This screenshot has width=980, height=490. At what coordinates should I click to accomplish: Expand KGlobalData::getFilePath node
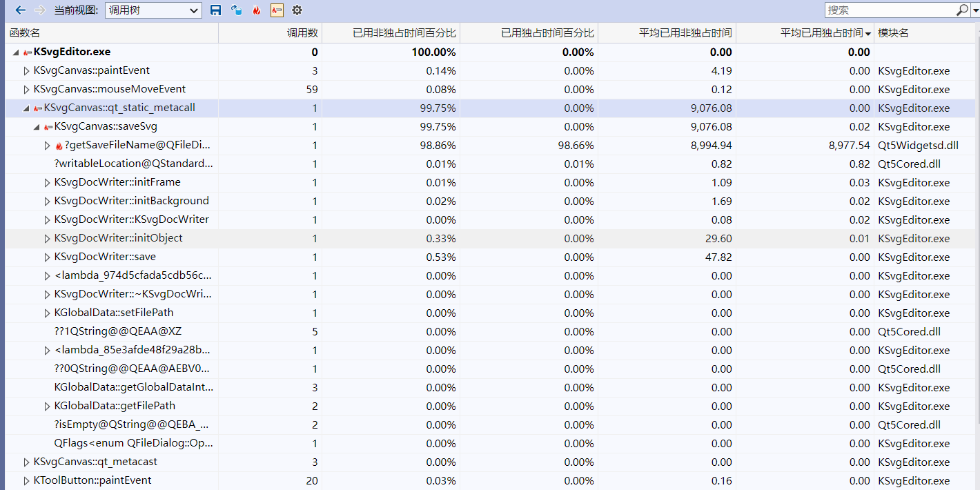(x=47, y=406)
